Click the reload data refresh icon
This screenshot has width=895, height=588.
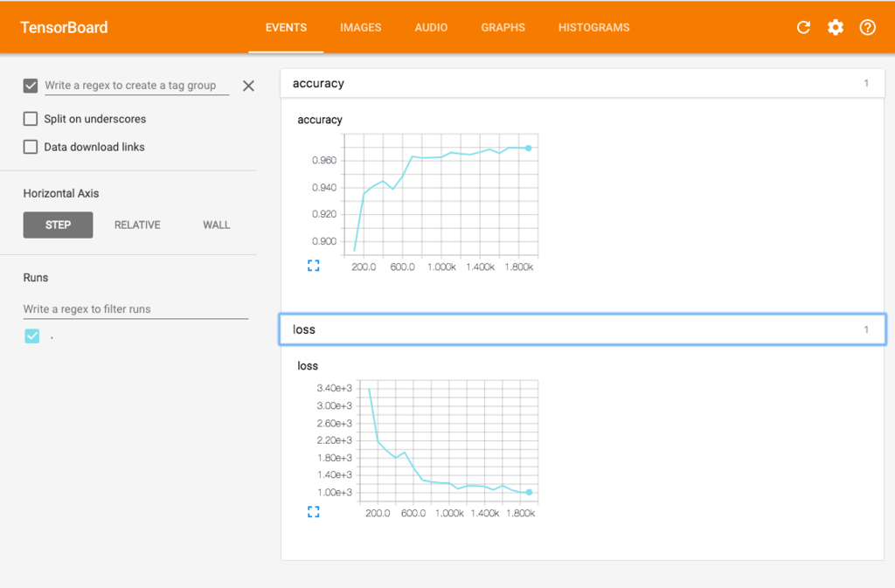tap(804, 27)
